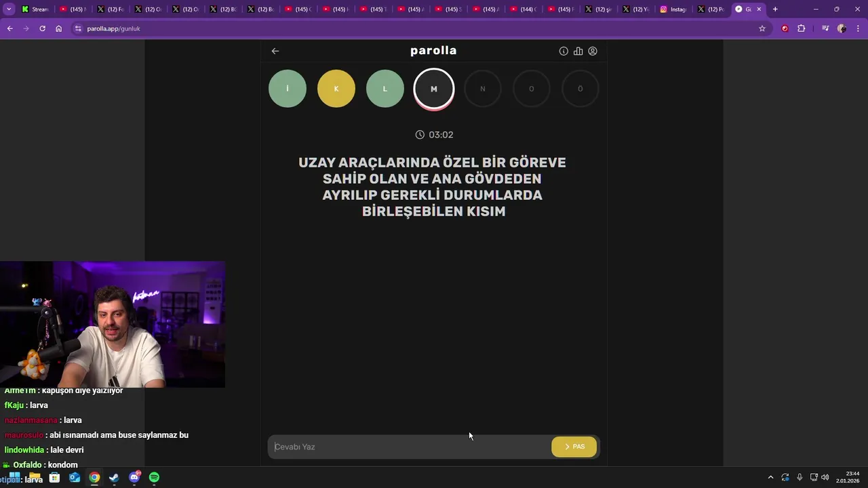This screenshot has width=868, height=488.
Task: Click the webcam overlay video
Action: click(113, 325)
